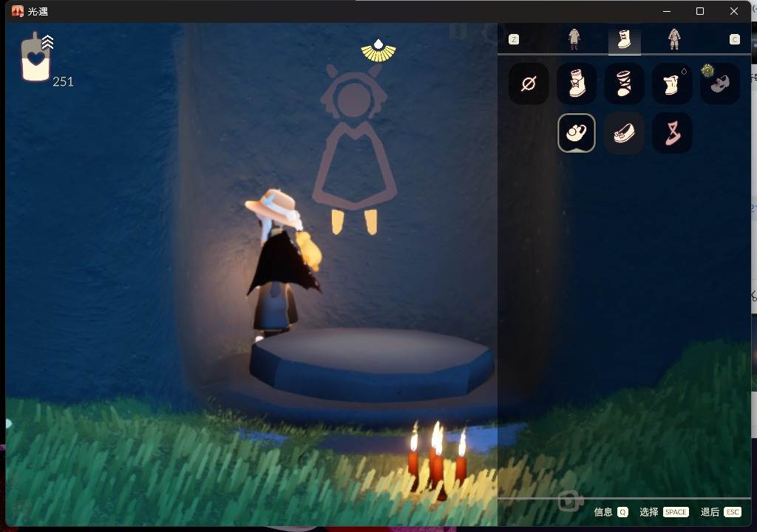
Task: Equip the pink ribbon ballet shoes
Action: pos(671,133)
